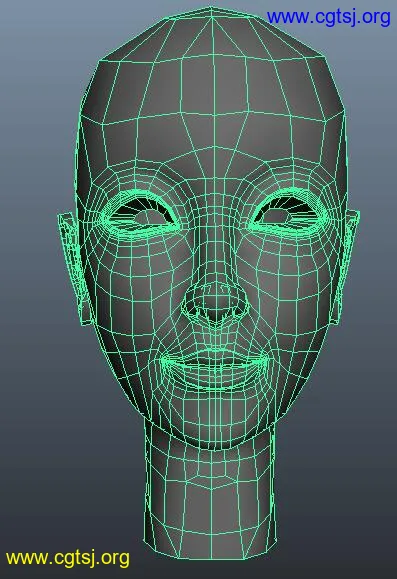Click the lower lip of the model
Screen dimensions: 397x579
tap(217, 376)
